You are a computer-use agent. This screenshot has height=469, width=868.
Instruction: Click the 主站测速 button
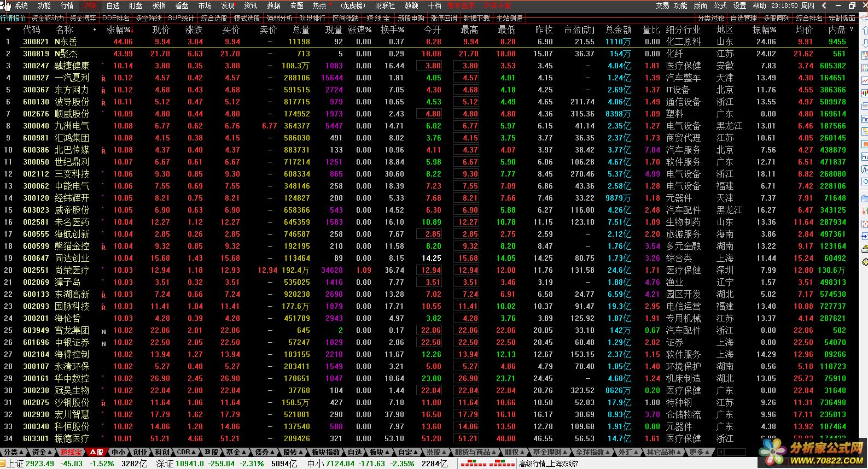tap(509, 18)
